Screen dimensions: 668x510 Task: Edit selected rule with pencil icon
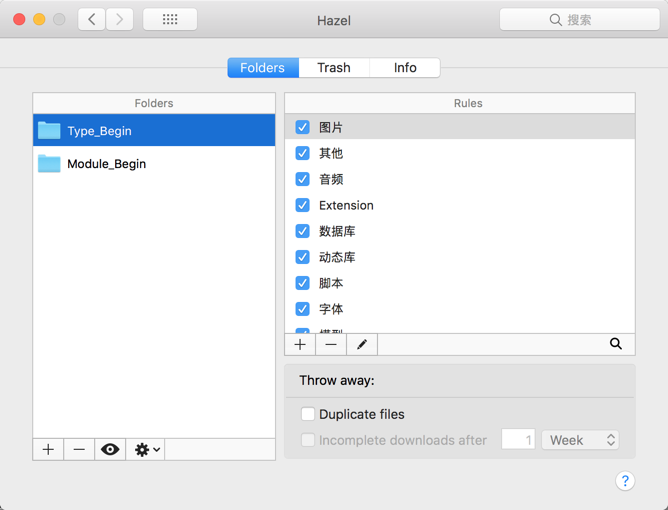tap(362, 344)
